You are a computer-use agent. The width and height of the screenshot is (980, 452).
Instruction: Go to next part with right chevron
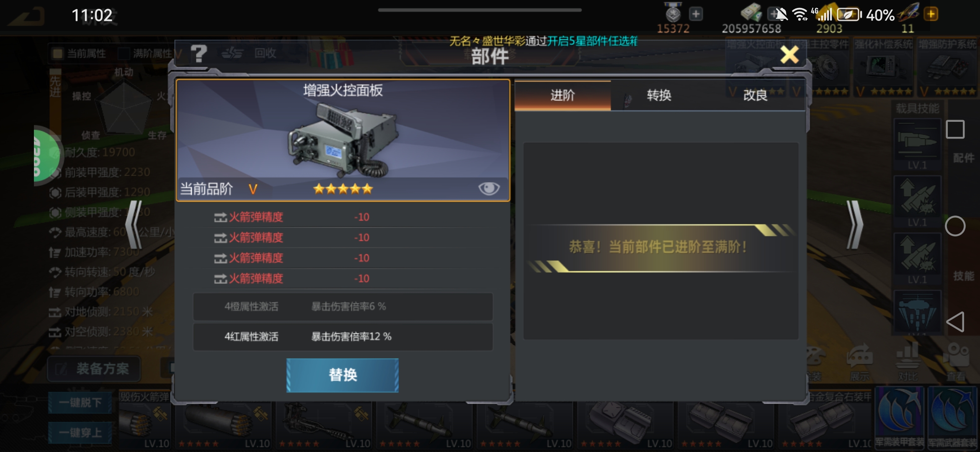[854, 225]
